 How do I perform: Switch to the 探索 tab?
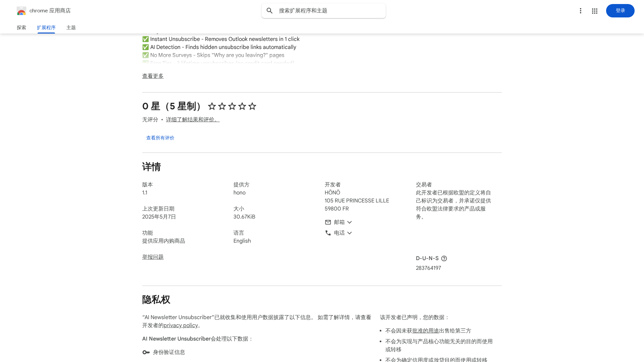(21, 27)
